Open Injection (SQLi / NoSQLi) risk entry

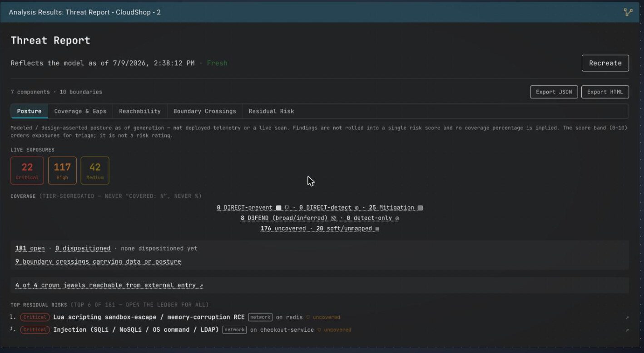coord(136,329)
